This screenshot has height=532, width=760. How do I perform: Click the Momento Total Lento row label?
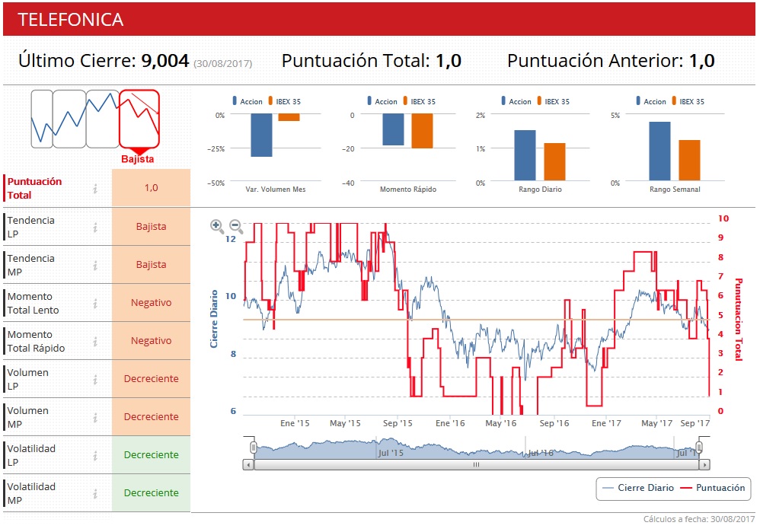click(x=33, y=304)
